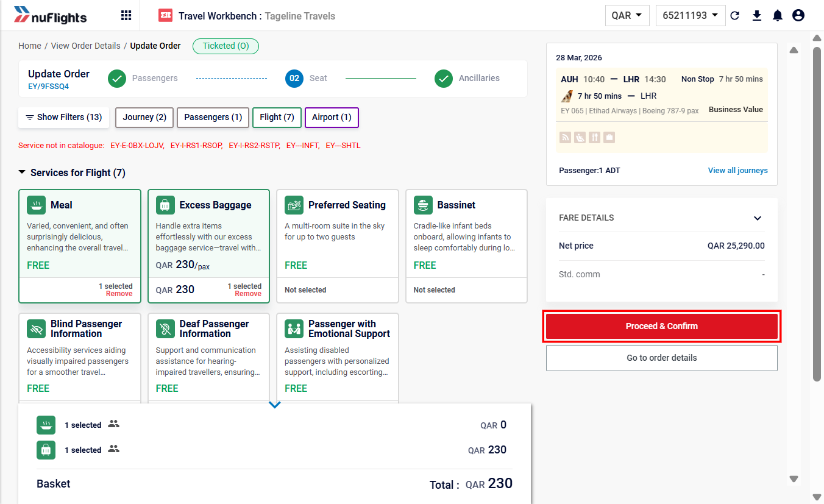The height and width of the screenshot is (504, 824).
Task: Open the 65211193 account dropdown
Action: point(691,16)
